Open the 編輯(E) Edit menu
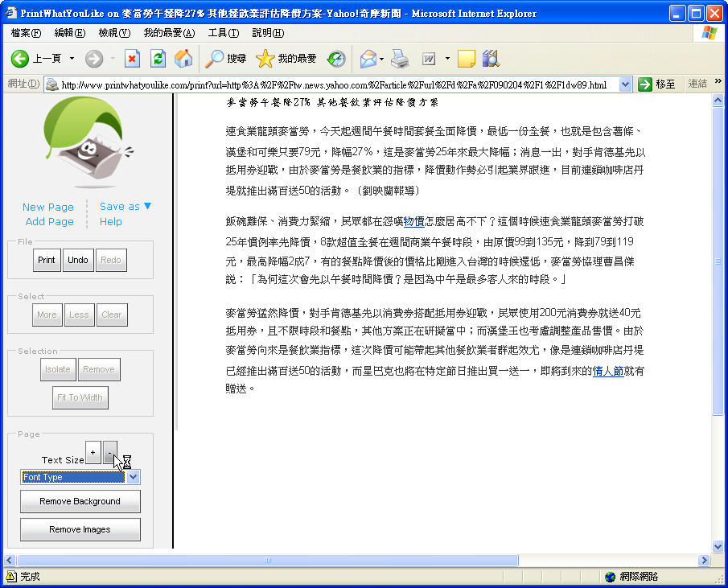The height and width of the screenshot is (588, 728). coord(70,33)
